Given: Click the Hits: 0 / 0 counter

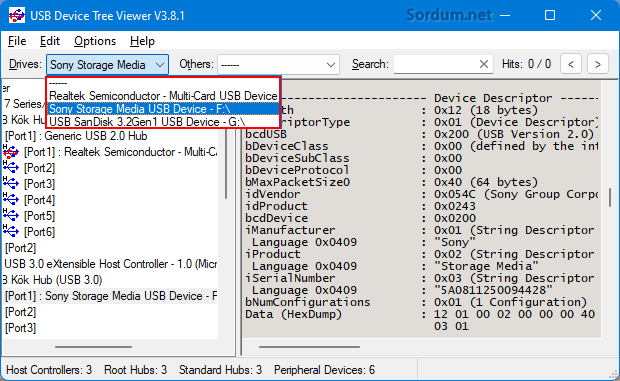Looking at the screenshot, I should (526, 64).
